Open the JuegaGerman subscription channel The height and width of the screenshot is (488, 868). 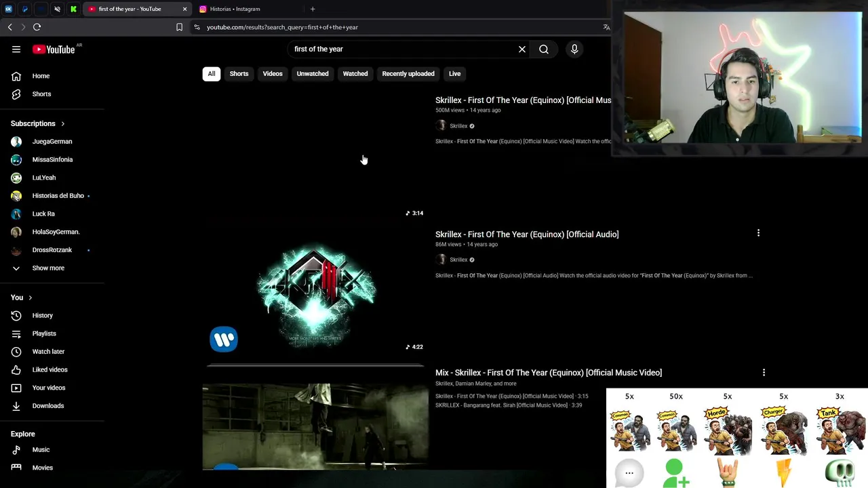pos(53,142)
